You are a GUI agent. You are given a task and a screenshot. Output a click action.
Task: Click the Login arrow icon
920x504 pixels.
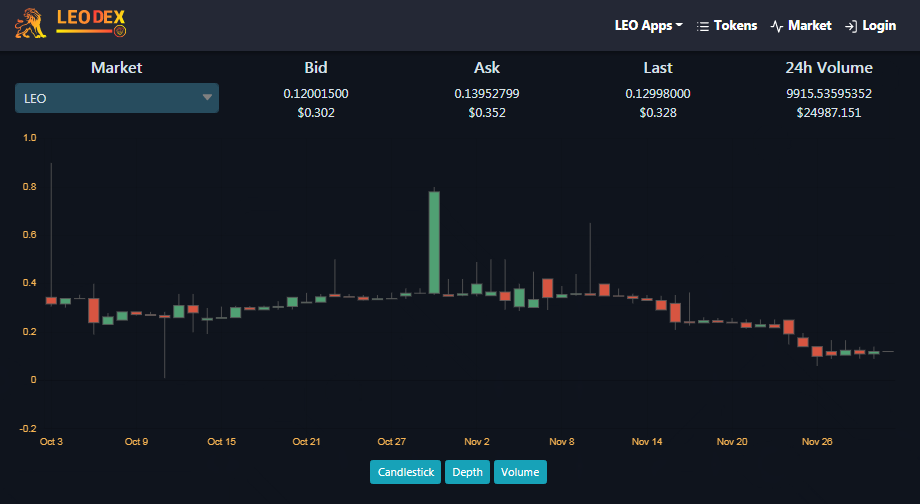pos(851,26)
